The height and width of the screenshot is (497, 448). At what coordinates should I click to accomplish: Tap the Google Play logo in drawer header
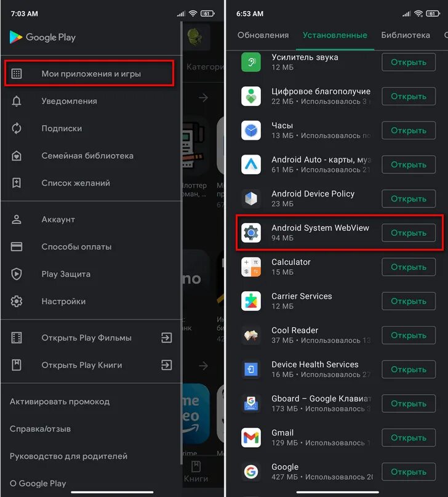(42, 37)
